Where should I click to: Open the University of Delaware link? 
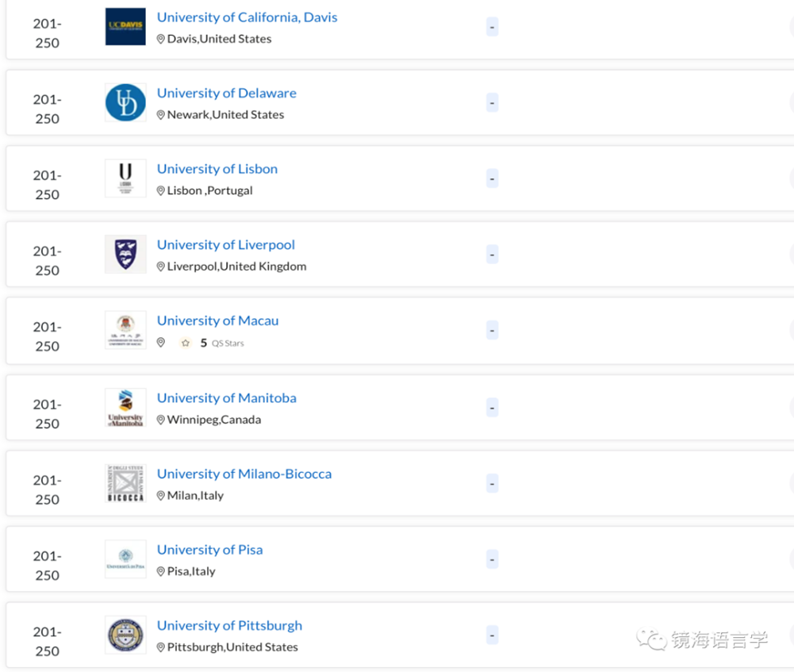[x=226, y=93]
